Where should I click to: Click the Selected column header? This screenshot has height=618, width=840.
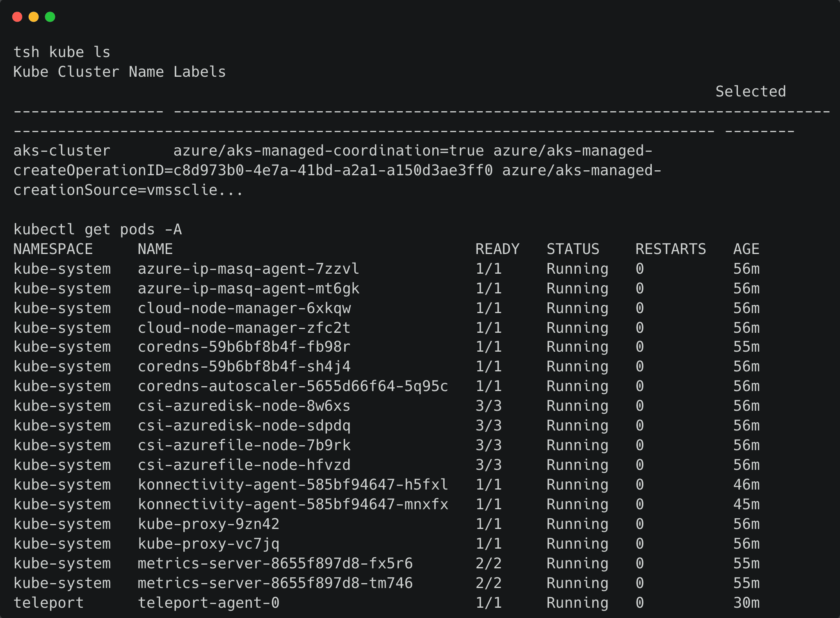click(751, 92)
